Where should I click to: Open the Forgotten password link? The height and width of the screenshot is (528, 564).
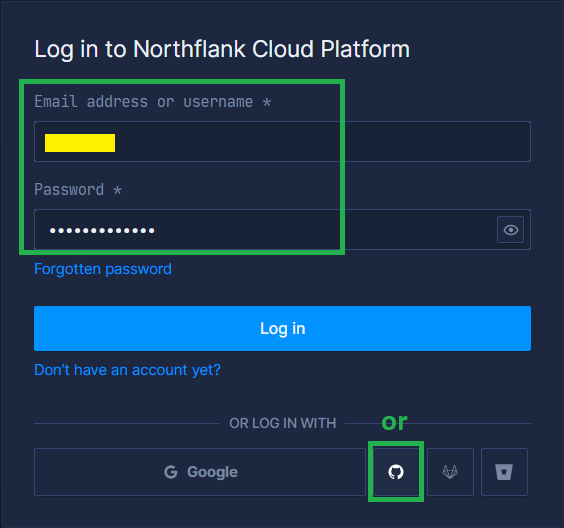tap(103, 269)
